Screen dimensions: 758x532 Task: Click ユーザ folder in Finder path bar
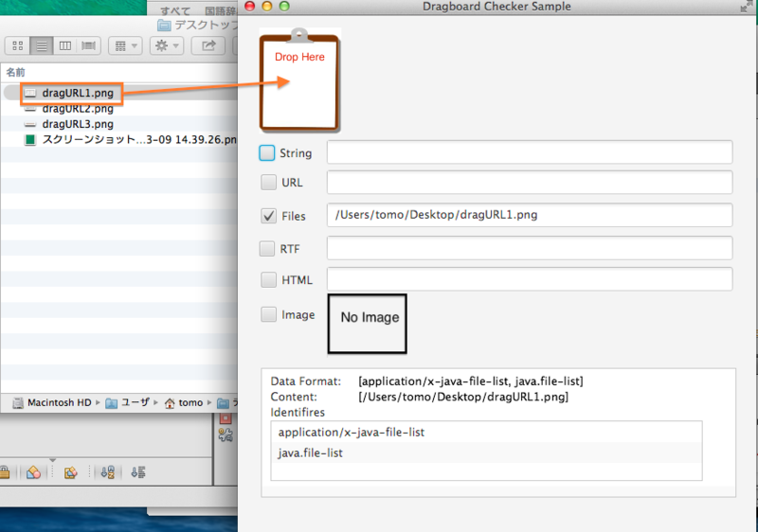pyautogui.click(x=128, y=402)
